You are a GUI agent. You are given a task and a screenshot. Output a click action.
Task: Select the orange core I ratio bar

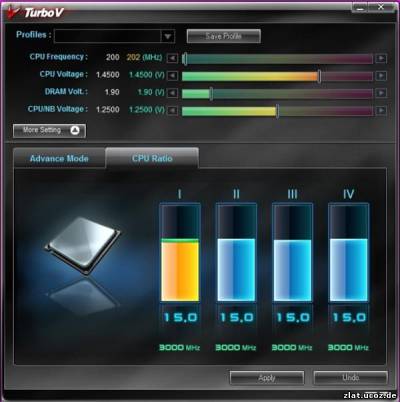tap(180, 270)
